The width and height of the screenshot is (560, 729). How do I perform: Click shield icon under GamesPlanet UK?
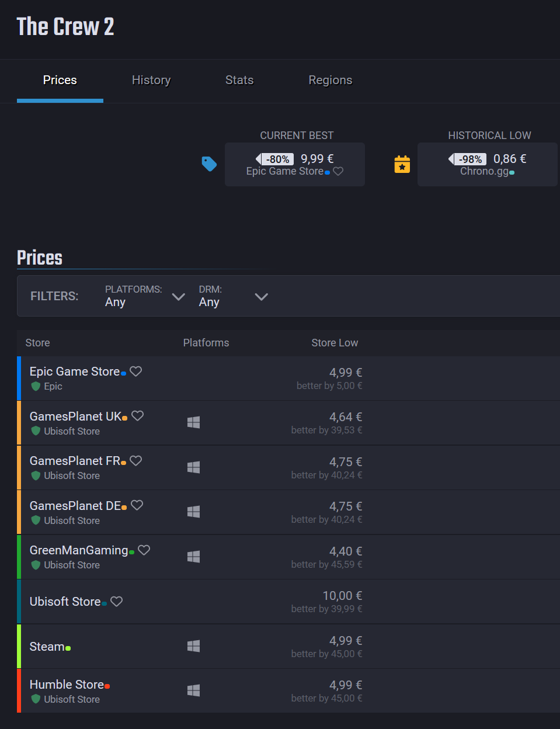click(36, 431)
